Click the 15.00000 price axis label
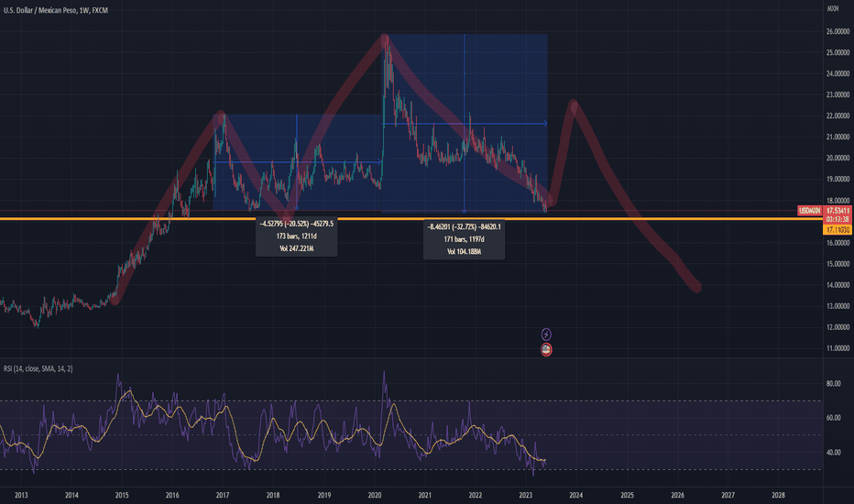 838,264
